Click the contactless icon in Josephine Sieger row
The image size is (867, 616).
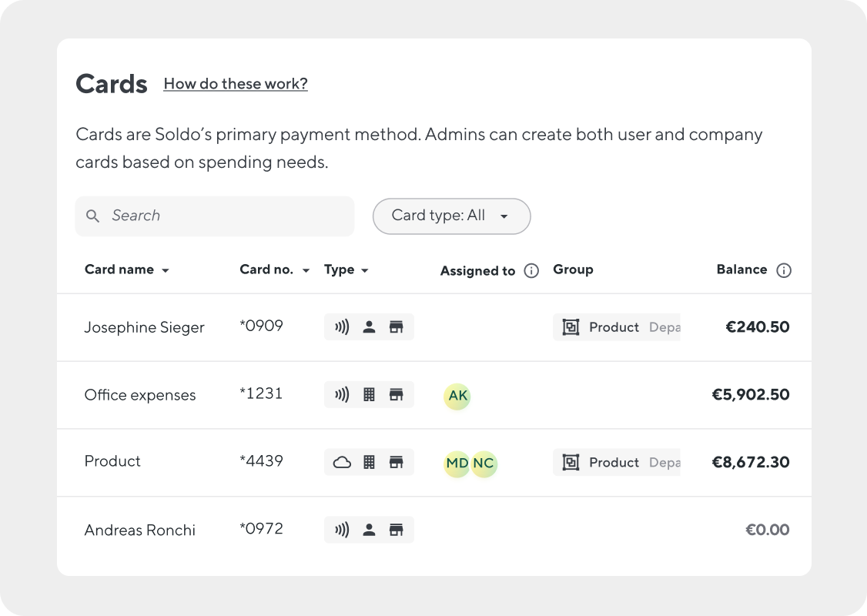[x=342, y=327]
